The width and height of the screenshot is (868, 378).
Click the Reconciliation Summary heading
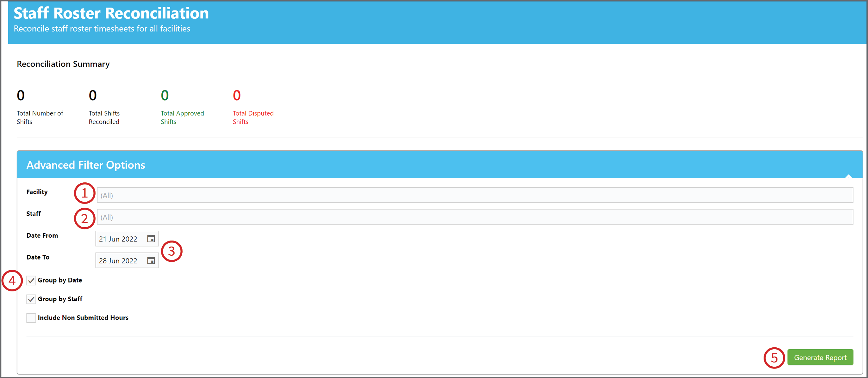tap(63, 64)
